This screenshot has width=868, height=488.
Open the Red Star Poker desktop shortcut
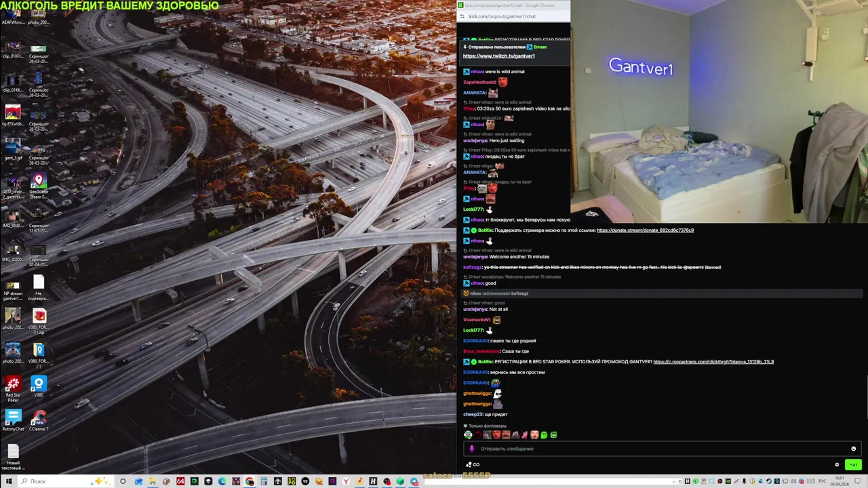(13, 388)
